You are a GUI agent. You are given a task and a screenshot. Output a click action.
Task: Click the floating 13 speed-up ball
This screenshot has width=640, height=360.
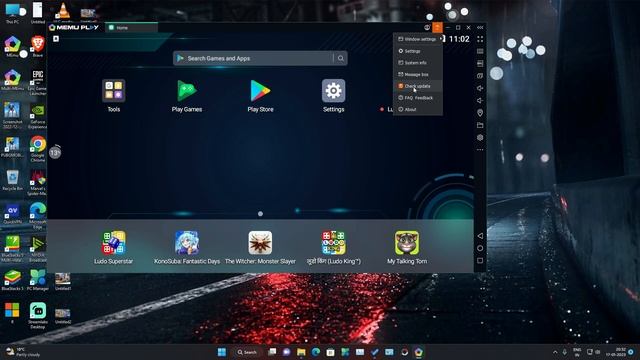pyautogui.click(x=55, y=153)
